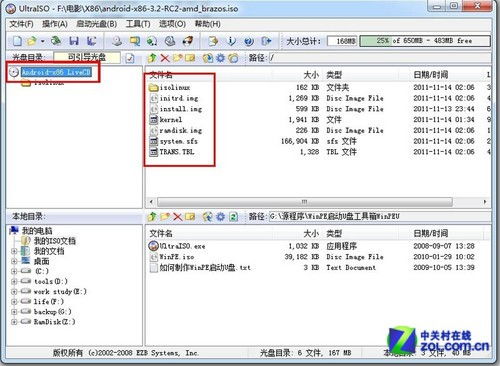Click the red X delete icon in disc pane
500x366 pixels.
tap(165, 58)
